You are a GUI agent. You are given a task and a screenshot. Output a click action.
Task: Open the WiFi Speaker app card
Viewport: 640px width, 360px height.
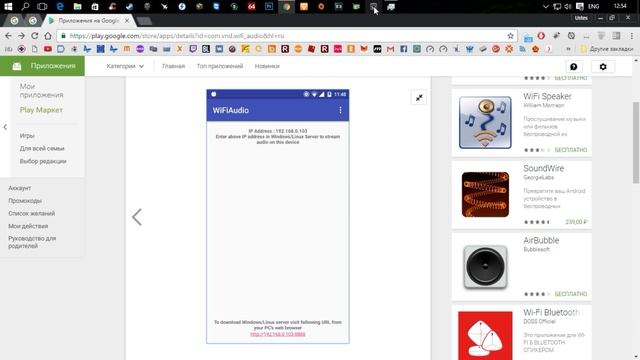click(522, 122)
